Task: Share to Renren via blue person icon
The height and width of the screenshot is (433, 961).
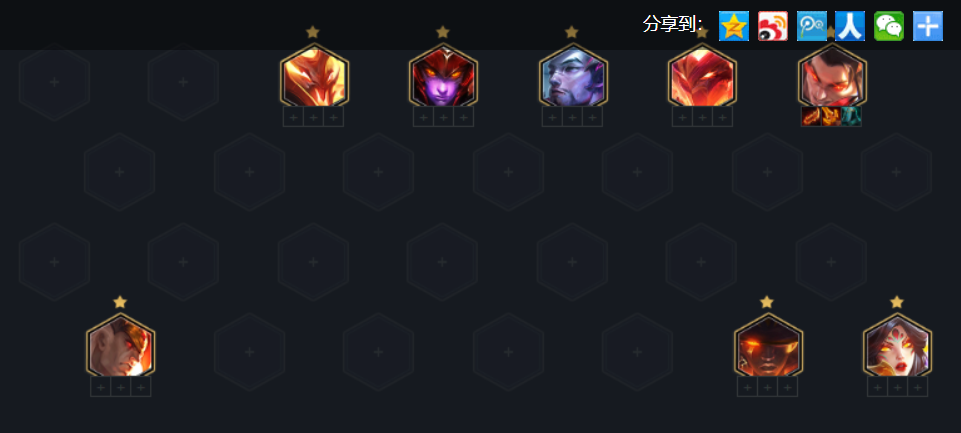Action: coord(850,26)
